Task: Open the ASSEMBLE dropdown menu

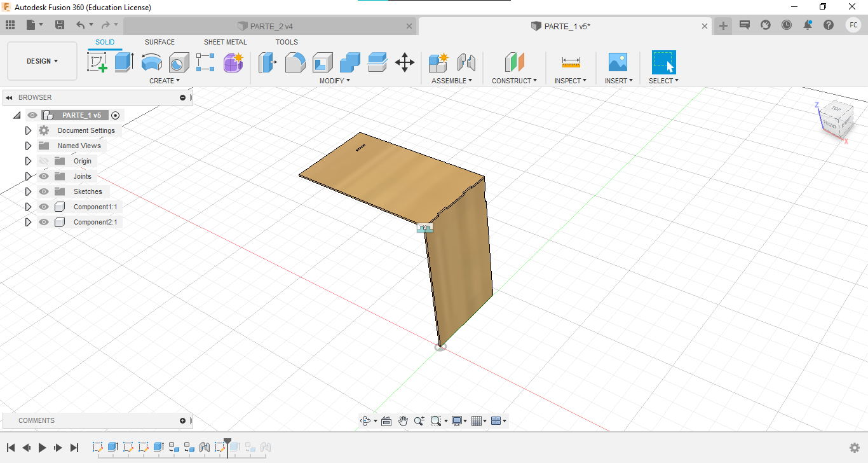Action: pos(452,81)
